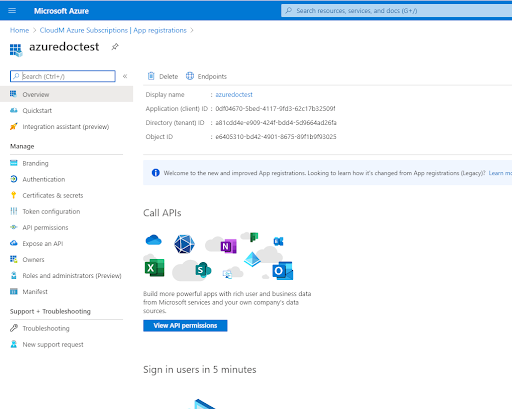Focus the global resource search box
This screenshot has height=409, width=512.
(397, 11)
